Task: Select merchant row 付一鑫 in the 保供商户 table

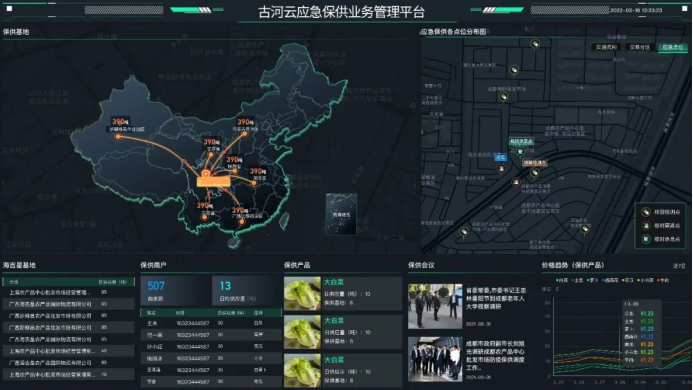Action: (210, 335)
